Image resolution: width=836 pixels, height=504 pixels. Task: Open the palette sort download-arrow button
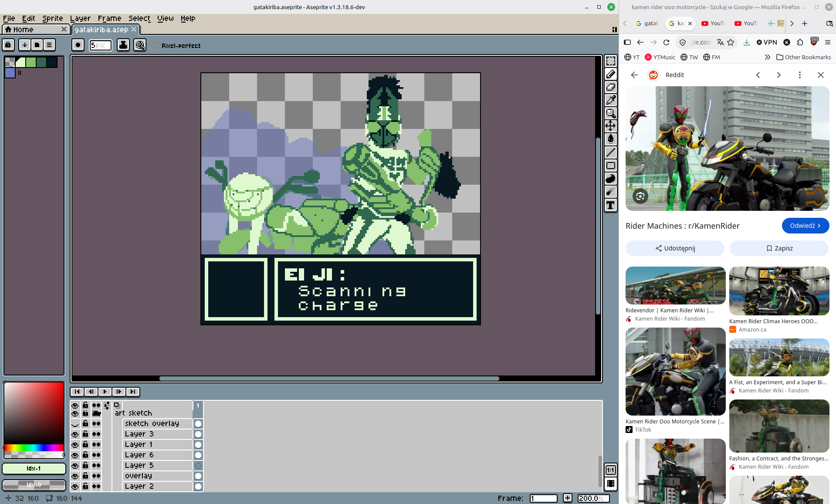(x=25, y=44)
